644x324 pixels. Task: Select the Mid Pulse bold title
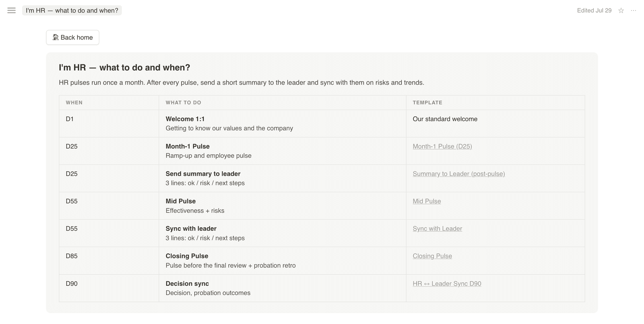click(180, 201)
